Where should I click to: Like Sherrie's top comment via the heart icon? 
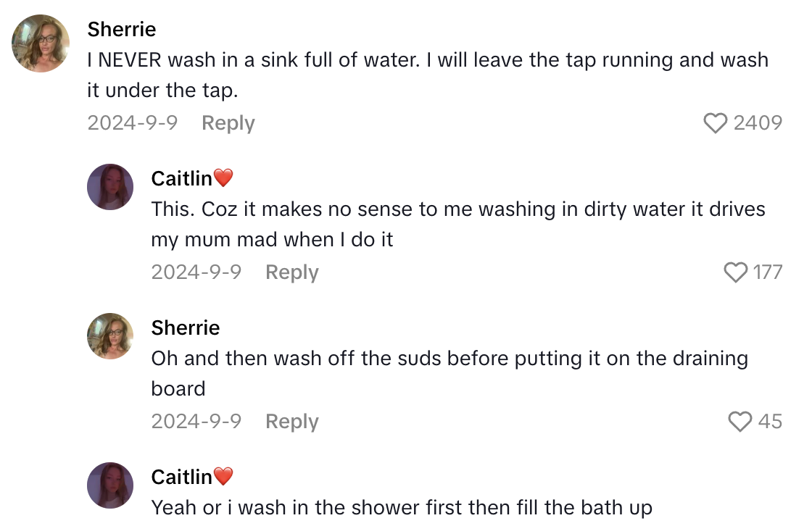[714, 123]
